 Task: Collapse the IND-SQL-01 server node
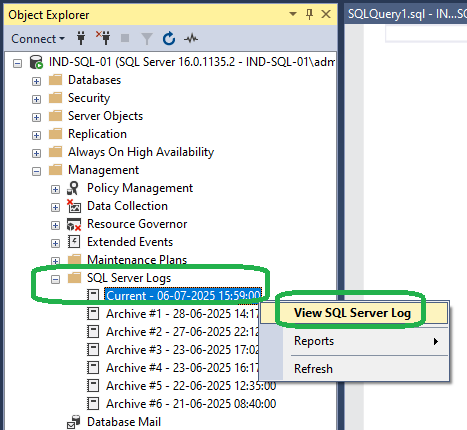17,63
